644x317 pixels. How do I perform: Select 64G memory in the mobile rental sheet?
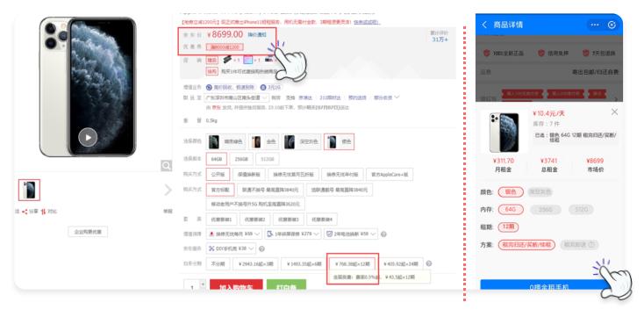click(x=511, y=210)
